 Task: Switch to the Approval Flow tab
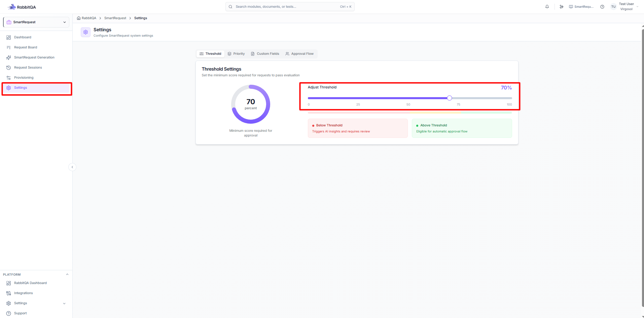(x=299, y=54)
